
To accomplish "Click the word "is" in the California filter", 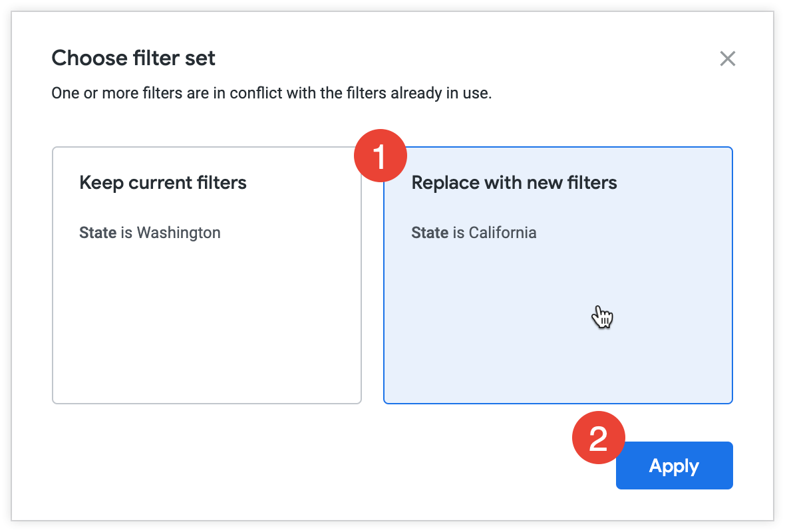I will coord(458,233).
